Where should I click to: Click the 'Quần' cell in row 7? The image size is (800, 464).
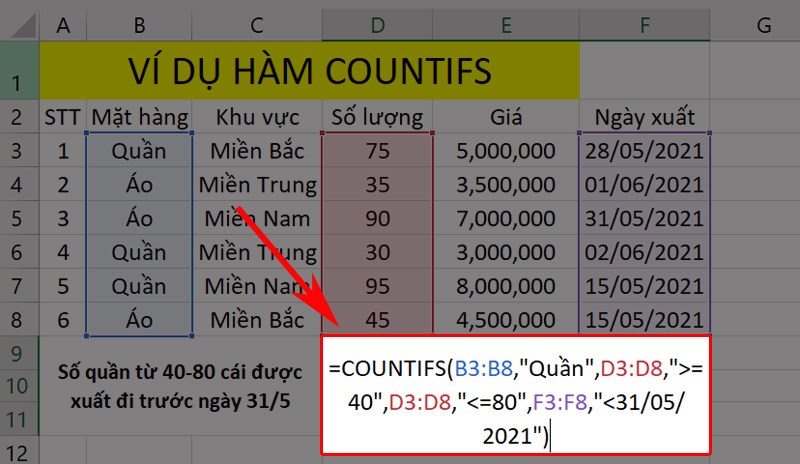[139, 286]
